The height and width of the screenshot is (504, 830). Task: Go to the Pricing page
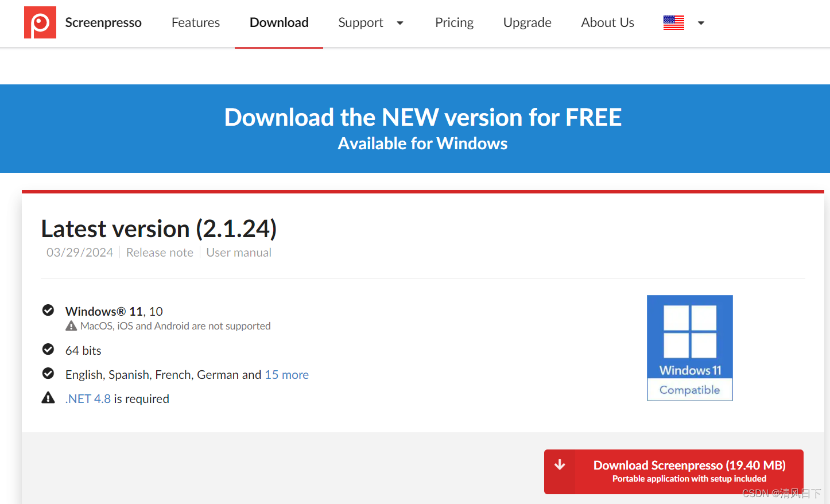454,22
